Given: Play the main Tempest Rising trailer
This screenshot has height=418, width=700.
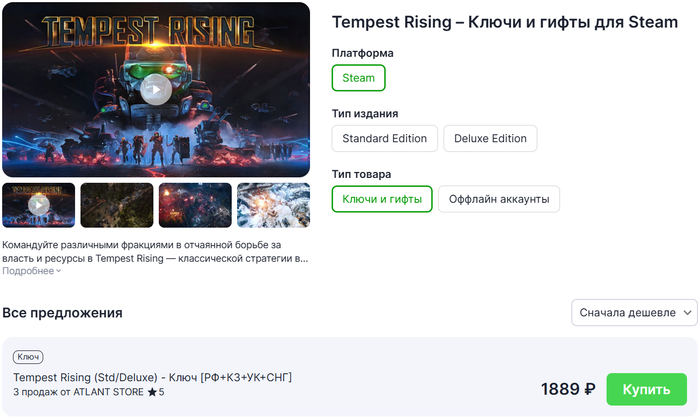Looking at the screenshot, I should [x=156, y=90].
